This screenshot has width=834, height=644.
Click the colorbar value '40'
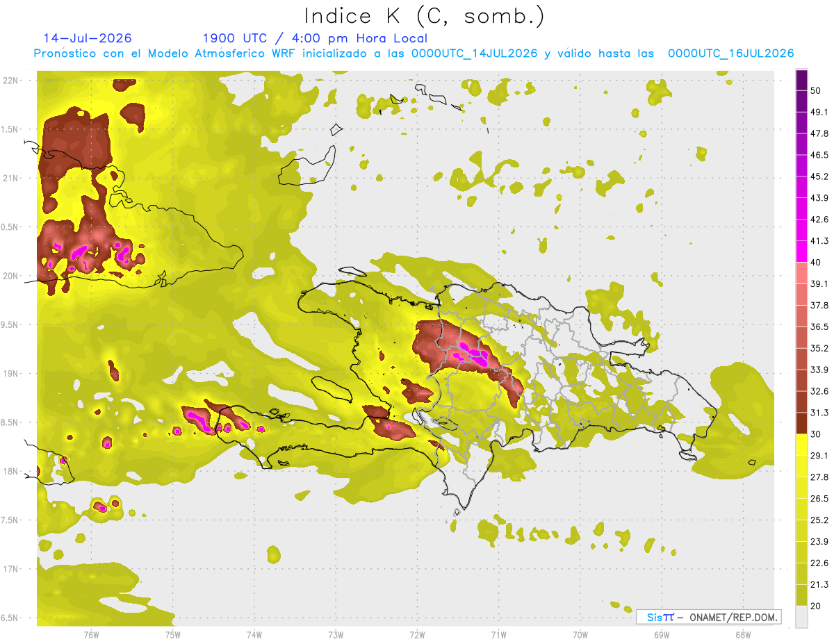[817, 263]
